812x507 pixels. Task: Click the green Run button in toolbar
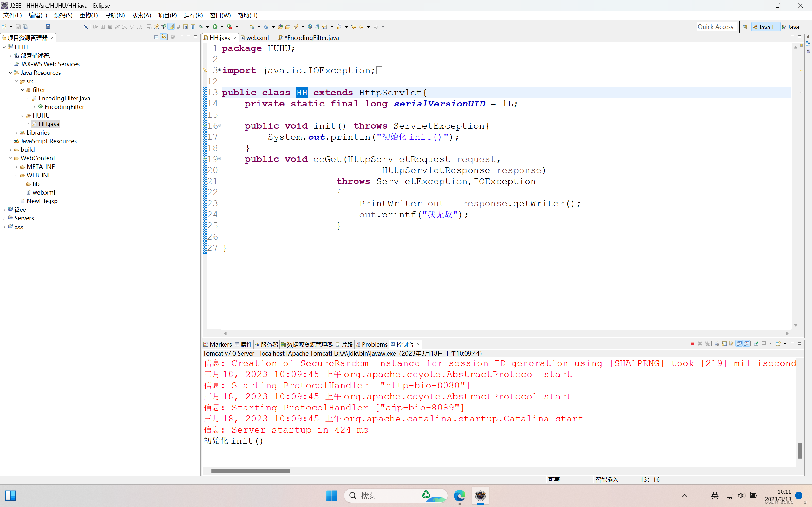[x=215, y=27]
